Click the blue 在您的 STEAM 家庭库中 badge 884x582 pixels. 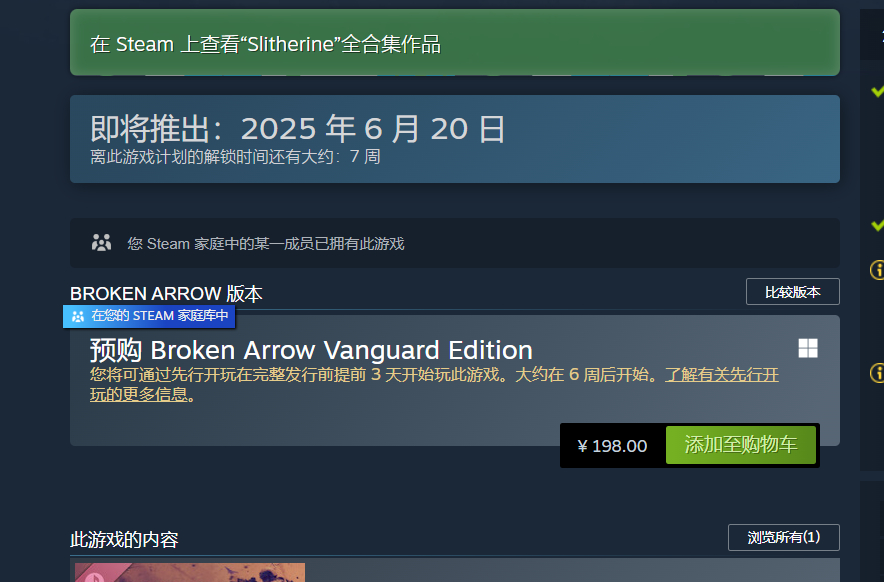[149, 316]
